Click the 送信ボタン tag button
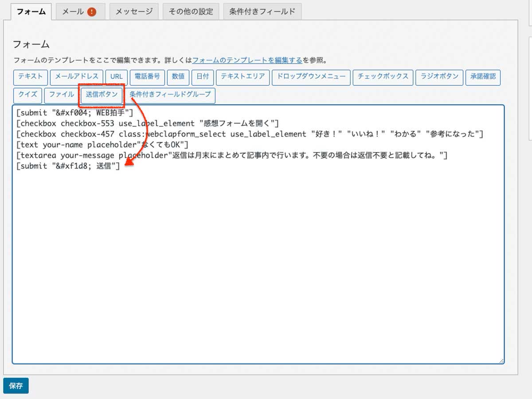 tap(102, 95)
